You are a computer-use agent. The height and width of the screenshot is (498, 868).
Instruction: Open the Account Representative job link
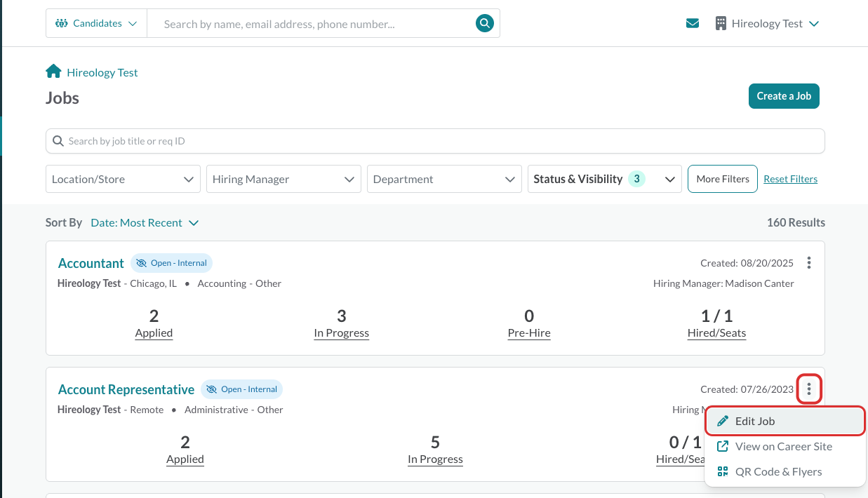[126, 389]
